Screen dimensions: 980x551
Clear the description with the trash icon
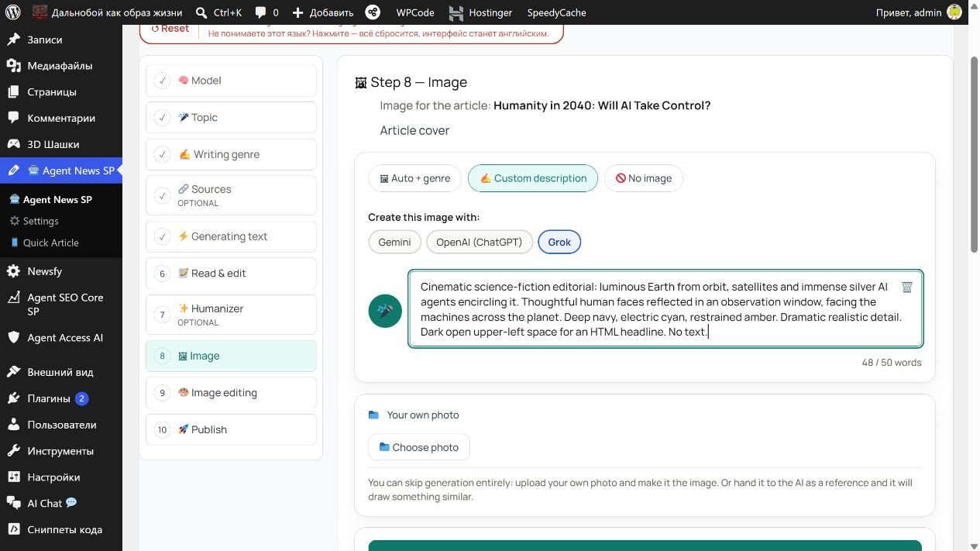tap(907, 287)
